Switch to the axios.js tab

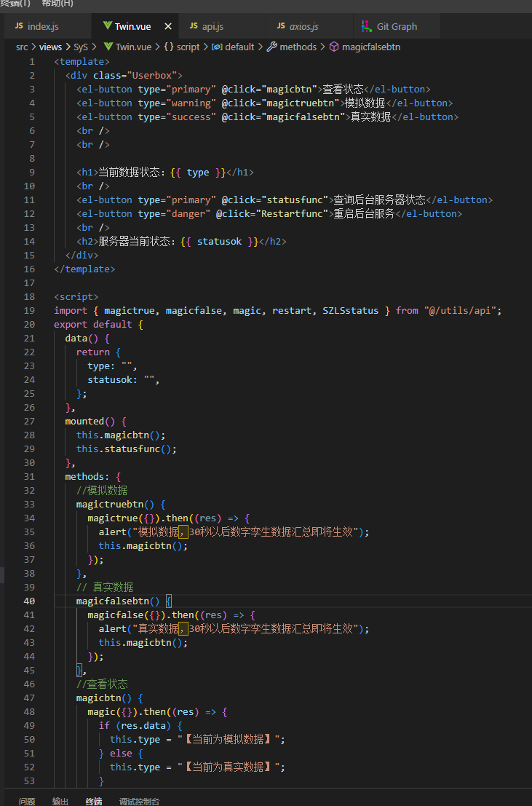click(x=309, y=26)
